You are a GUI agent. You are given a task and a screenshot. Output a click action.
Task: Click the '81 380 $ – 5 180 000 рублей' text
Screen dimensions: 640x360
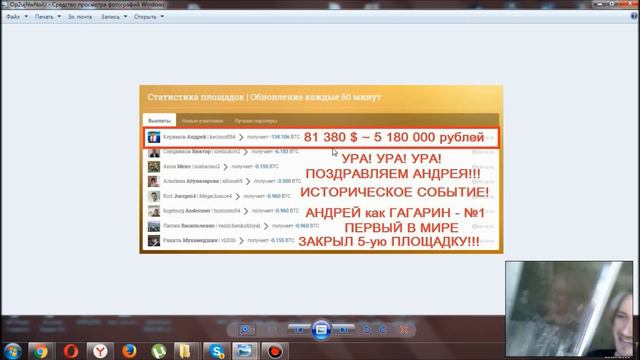(394, 137)
